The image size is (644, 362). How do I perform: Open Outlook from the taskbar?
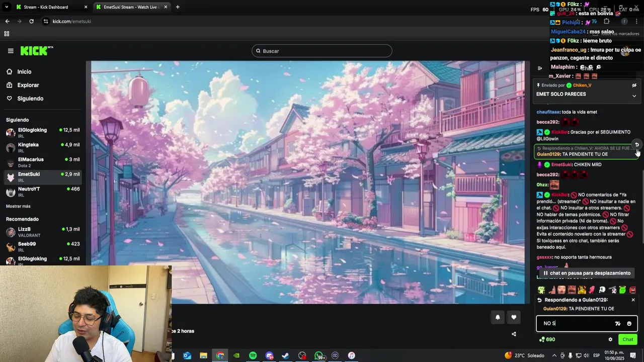187,355
